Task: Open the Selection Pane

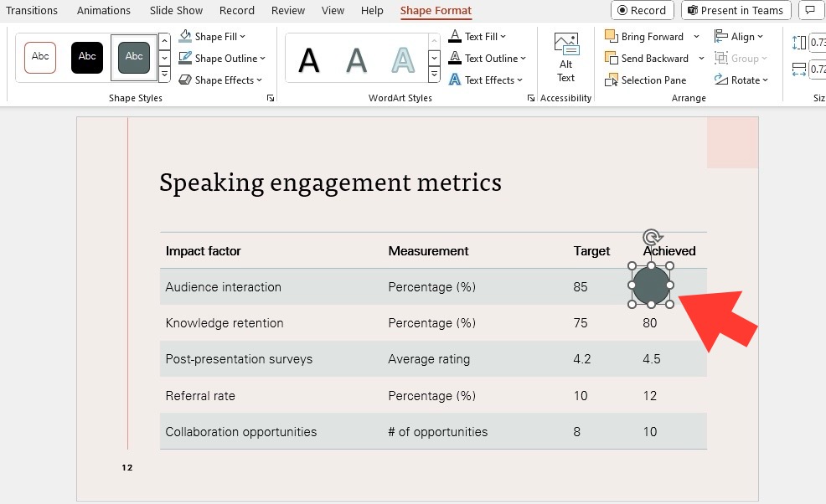Action: [646, 80]
